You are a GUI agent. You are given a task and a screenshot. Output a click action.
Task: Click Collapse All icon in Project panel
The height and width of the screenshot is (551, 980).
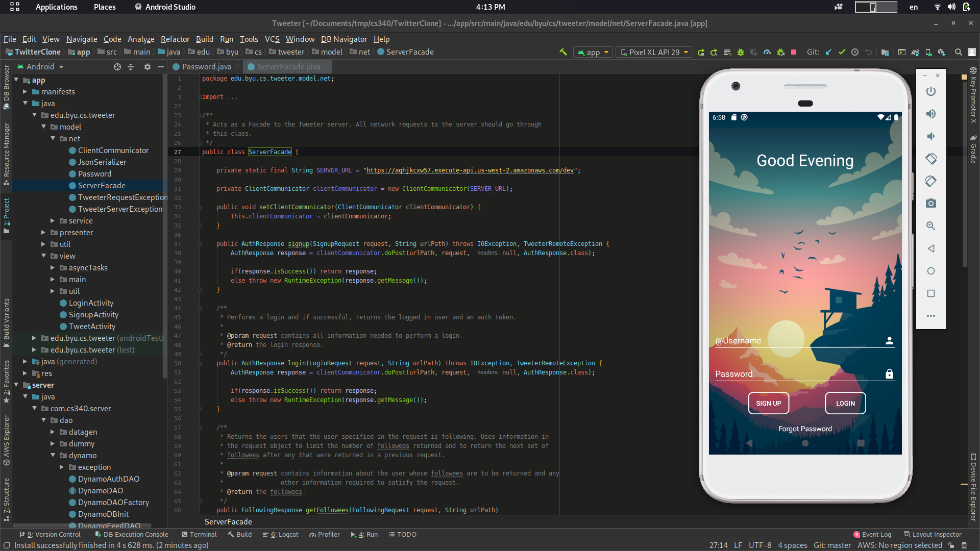(x=131, y=67)
